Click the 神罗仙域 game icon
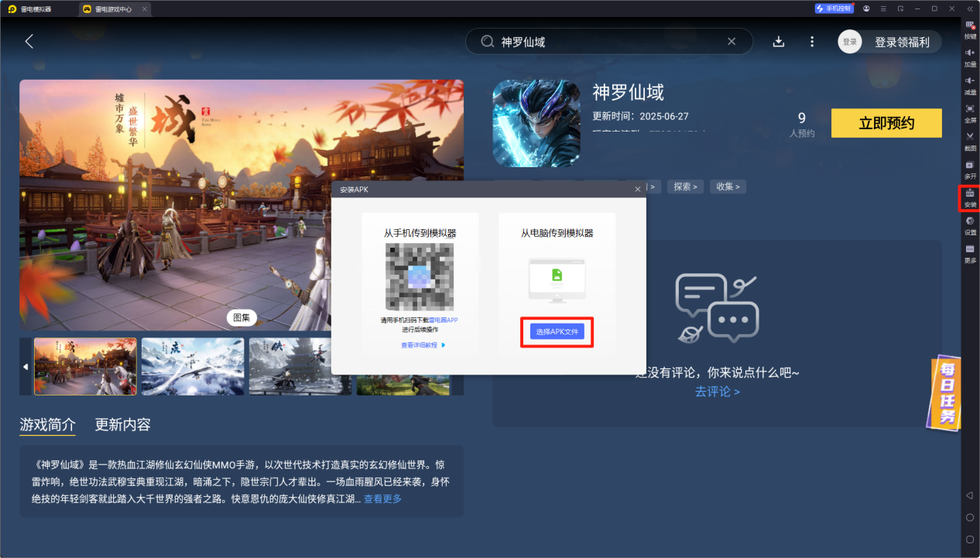980x558 pixels. (536, 123)
